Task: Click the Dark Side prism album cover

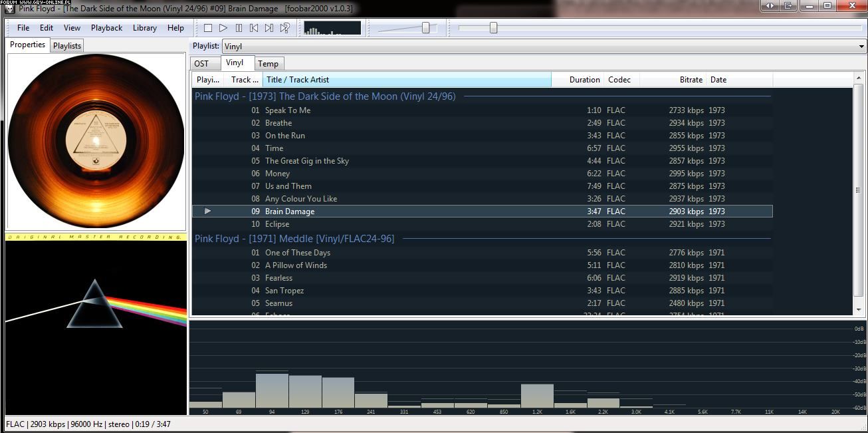Action: 96,324
